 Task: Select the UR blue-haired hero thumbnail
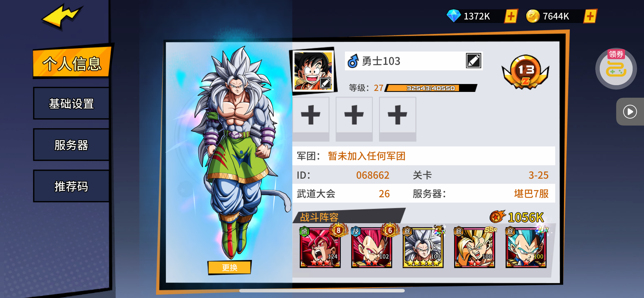(526, 247)
